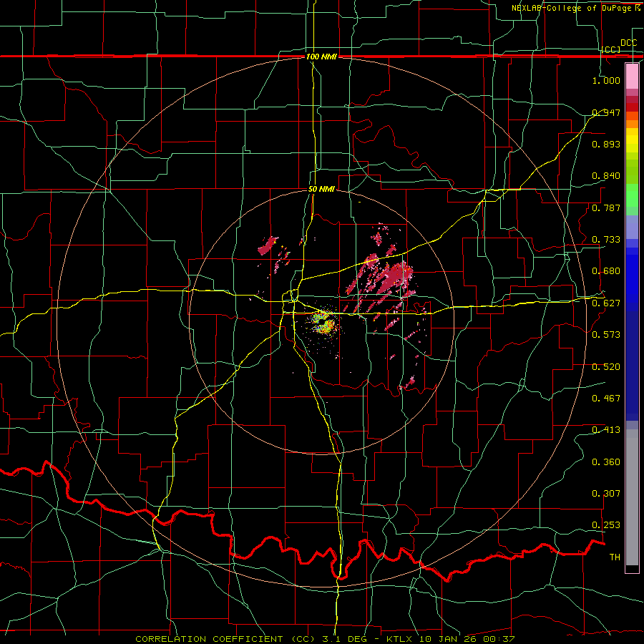
Task: Click the multicolored low-CC echo cluster near radar
Action: 324,323
